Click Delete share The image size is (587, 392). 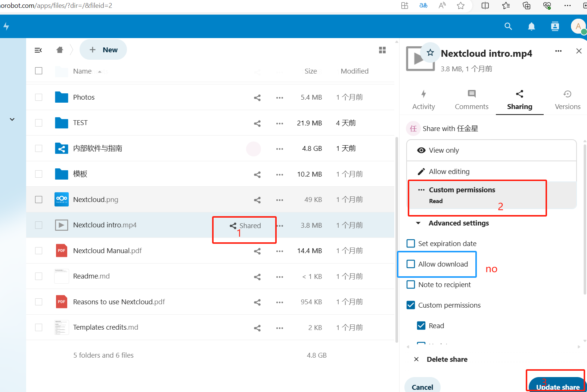[x=441, y=360]
